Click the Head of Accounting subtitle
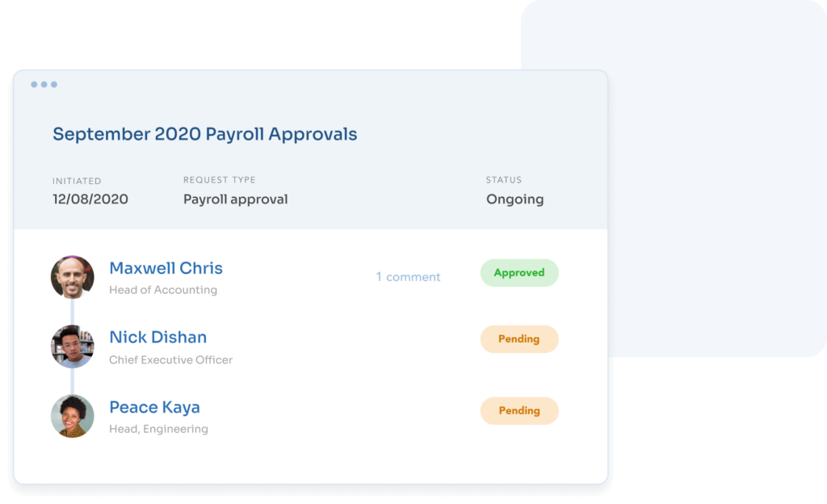 (x=163, y=290)
